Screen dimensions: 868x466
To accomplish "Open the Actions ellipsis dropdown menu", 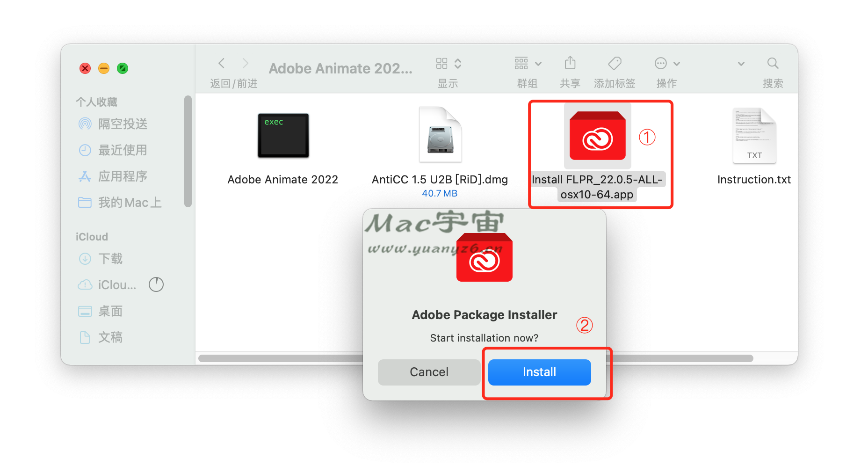I will (667, 63).
